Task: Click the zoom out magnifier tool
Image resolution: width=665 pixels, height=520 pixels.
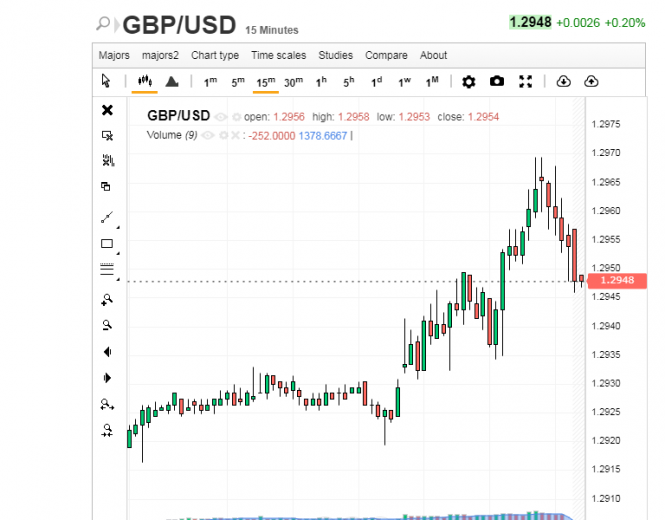Action: coord(107,325)
